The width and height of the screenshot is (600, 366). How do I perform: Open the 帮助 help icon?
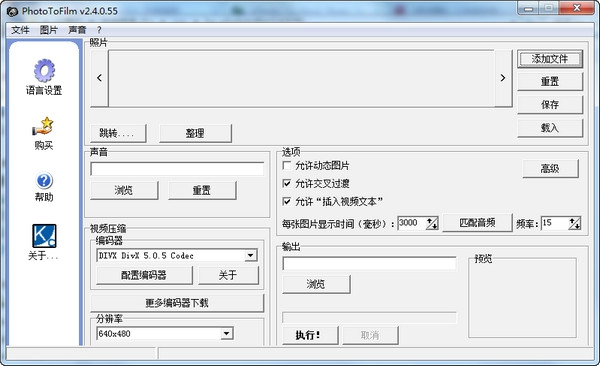44,181
